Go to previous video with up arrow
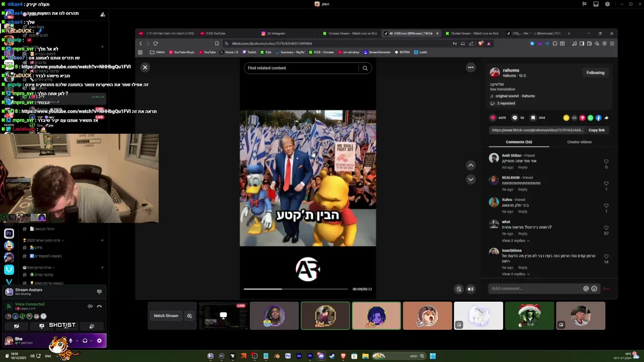644x362 pixels. click(470, 165)
